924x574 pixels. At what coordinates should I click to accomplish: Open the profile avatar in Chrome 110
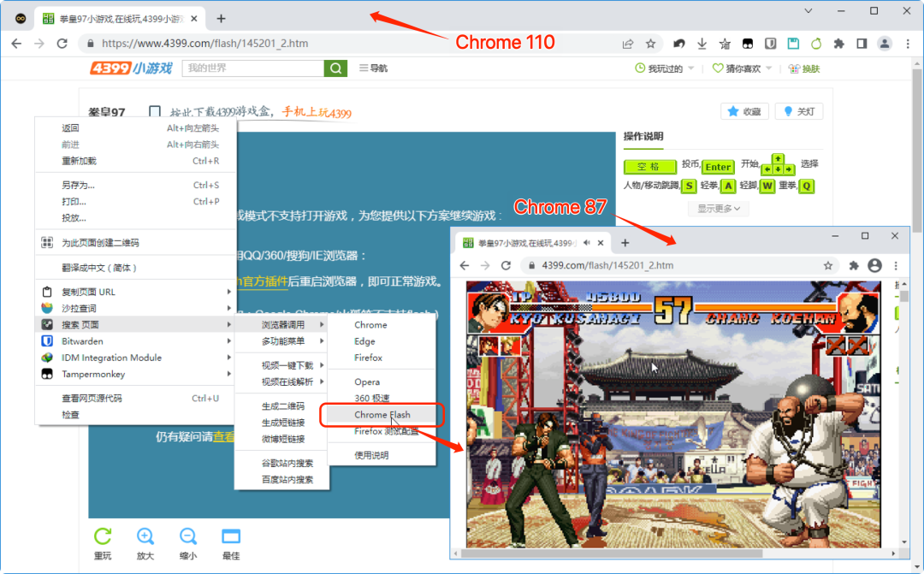tap(885, 44)
